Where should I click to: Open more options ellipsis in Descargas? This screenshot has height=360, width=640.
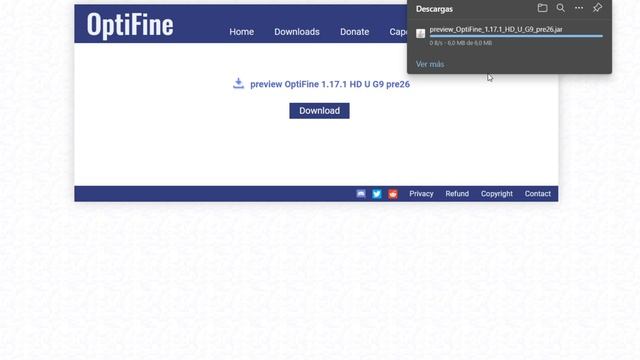click(579, 8)
